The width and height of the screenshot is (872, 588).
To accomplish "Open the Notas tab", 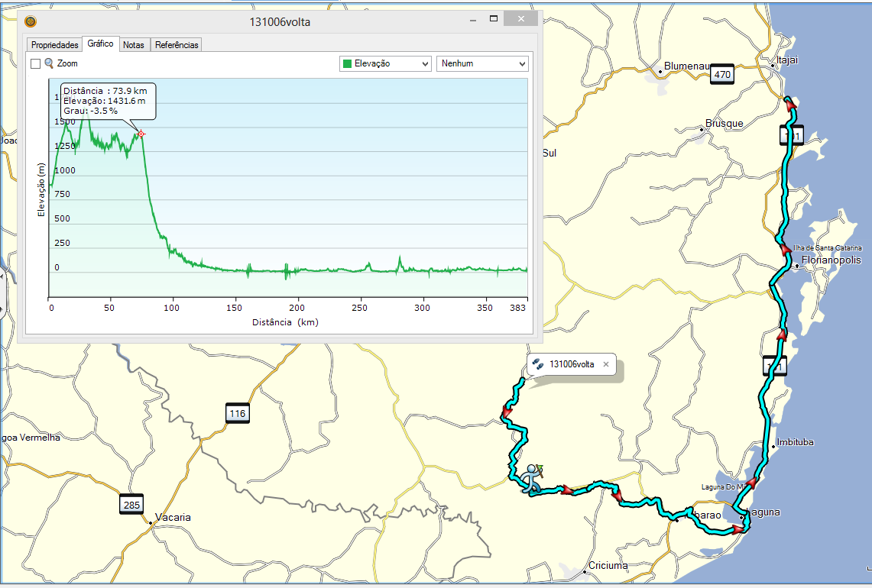I will point(134,44).
